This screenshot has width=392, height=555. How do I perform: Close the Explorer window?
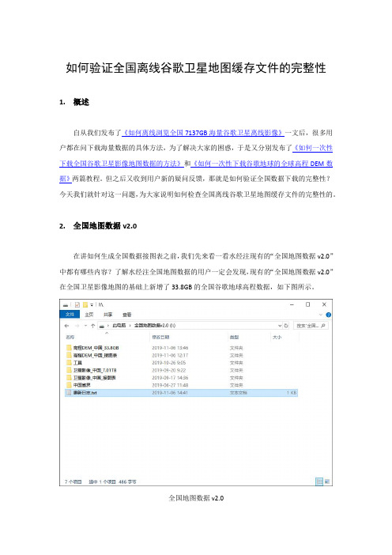tap(324, 304)
